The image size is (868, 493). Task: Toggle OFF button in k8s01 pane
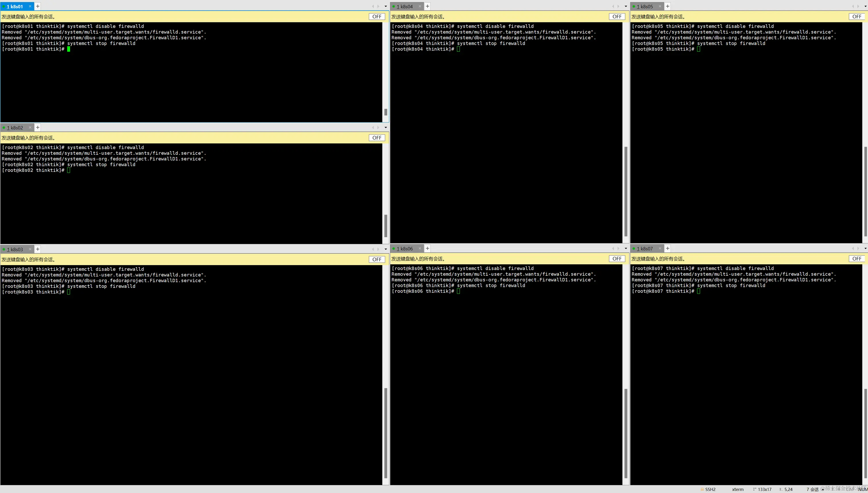tap(377, 17)
